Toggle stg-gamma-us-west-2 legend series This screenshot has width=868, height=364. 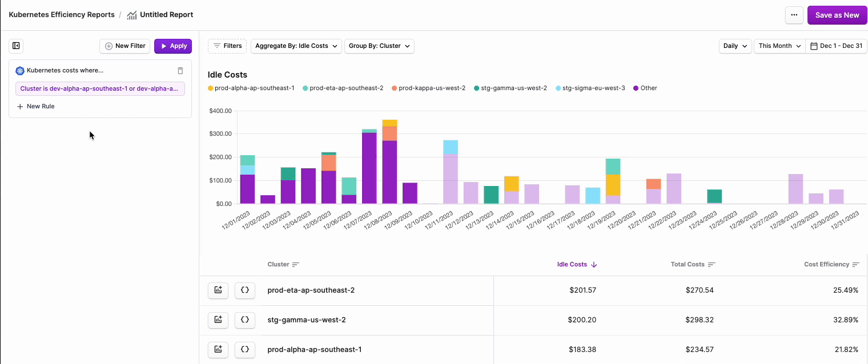[511, 88]
